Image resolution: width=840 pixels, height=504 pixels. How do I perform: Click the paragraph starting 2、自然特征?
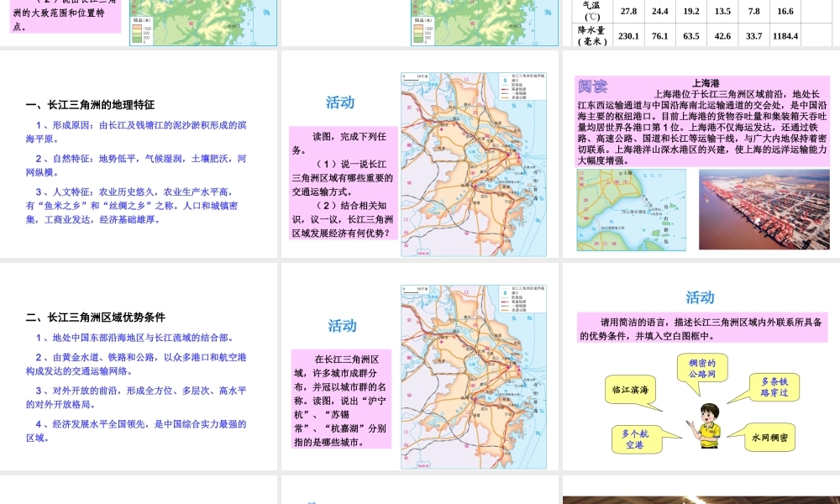(x=136, y=165)
